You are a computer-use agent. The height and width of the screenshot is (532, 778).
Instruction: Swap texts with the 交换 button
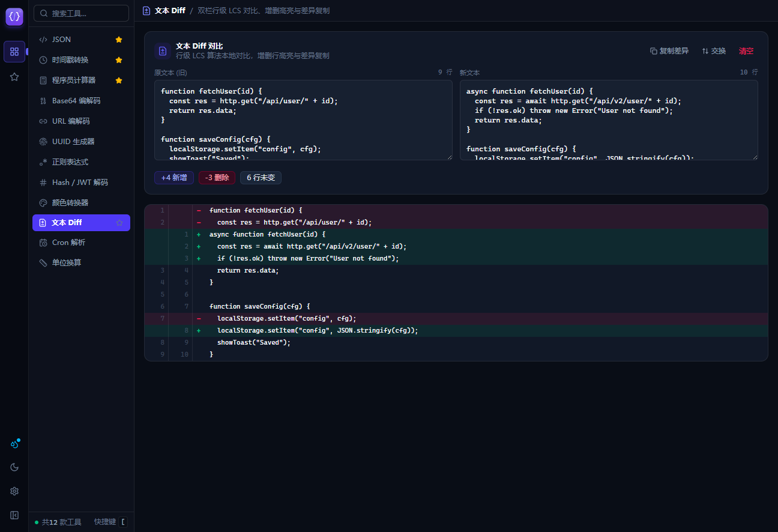714,51
